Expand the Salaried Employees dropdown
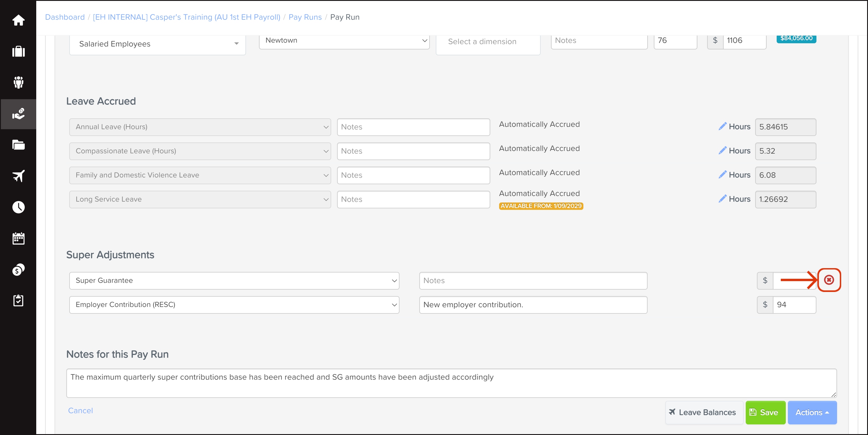This screenshot has height=435, width=868. point(157,44)
